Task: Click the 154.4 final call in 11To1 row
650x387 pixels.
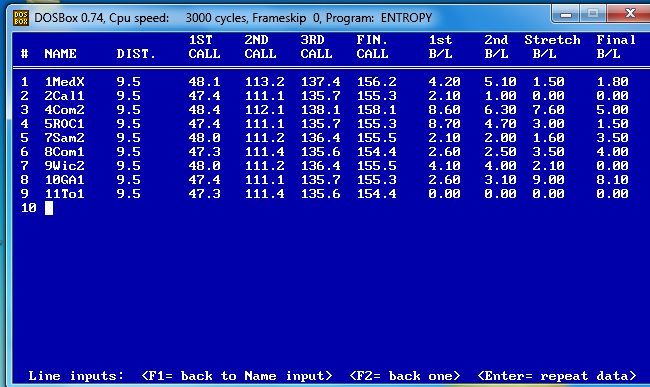Action: pyautogui.click(x=376, y=194)
